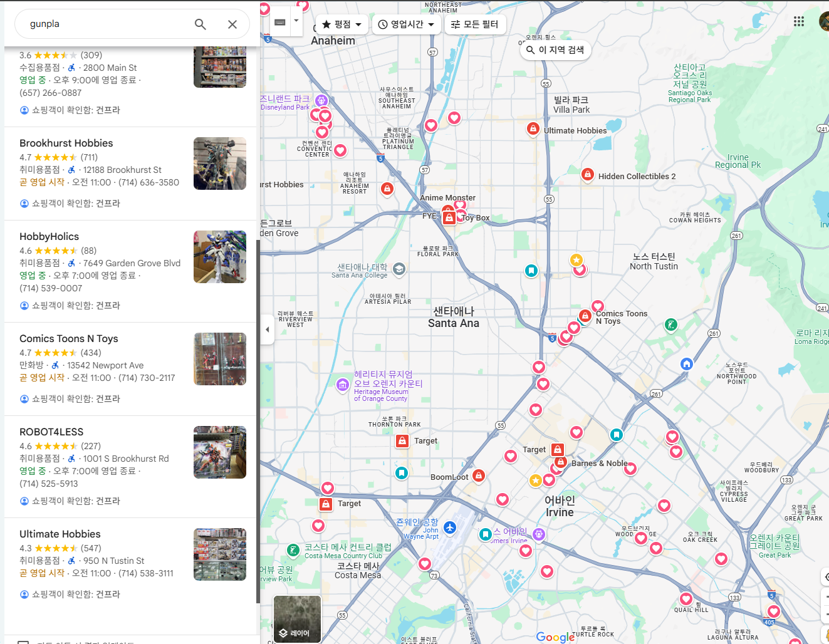Image resolution: width=829 pixels, height=644 pixels.
Task: Click the Target pin near Thornton Park
Action: [x=402, y=441]
